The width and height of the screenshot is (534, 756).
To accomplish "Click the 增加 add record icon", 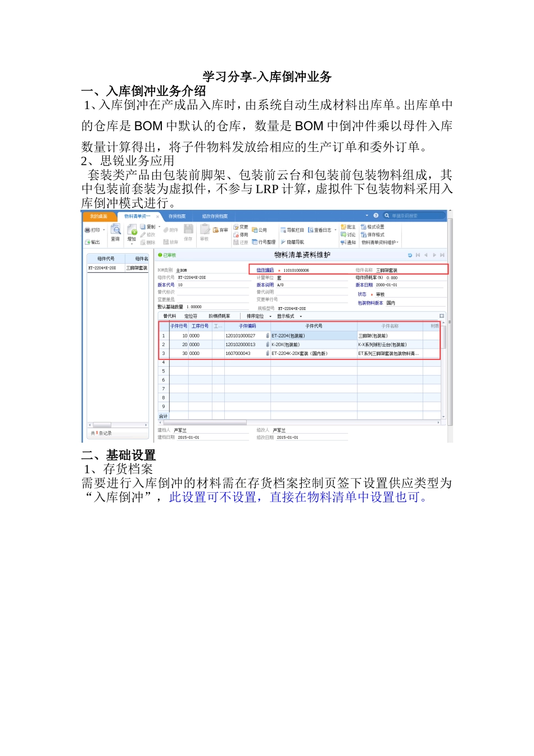I will [132, 229].
